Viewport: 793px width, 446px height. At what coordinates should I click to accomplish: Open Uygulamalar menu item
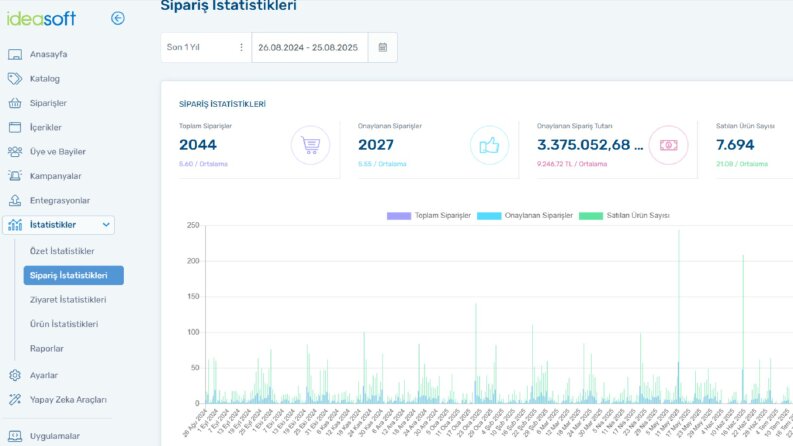(x=55, y=436)
